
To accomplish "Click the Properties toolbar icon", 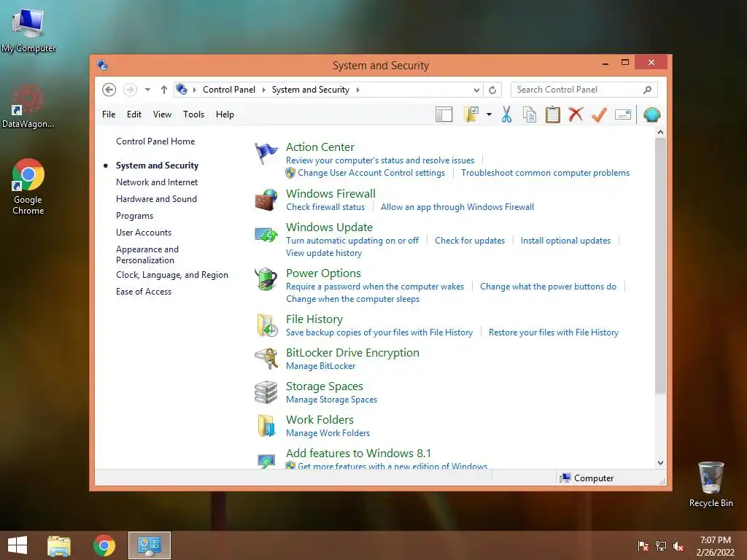I will click(623, 114).
